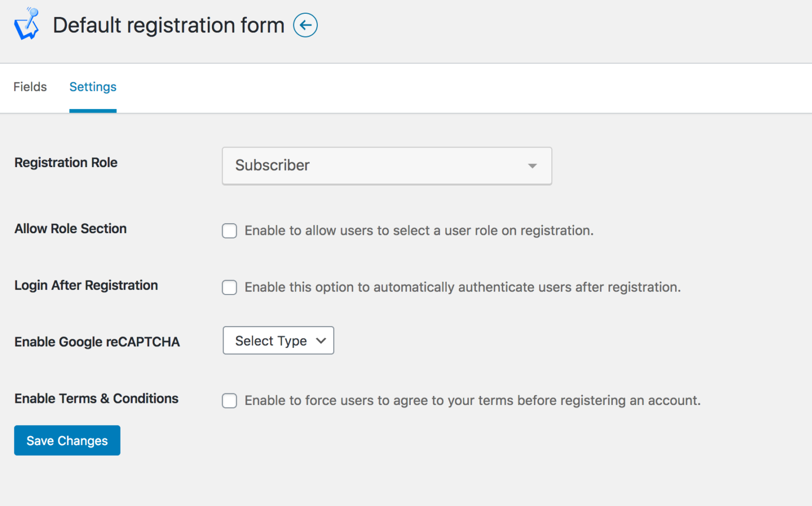Viewport: 812px width, 506px height.
Task: Click the Everest Forms plugin logo
Action: (26, 23)
